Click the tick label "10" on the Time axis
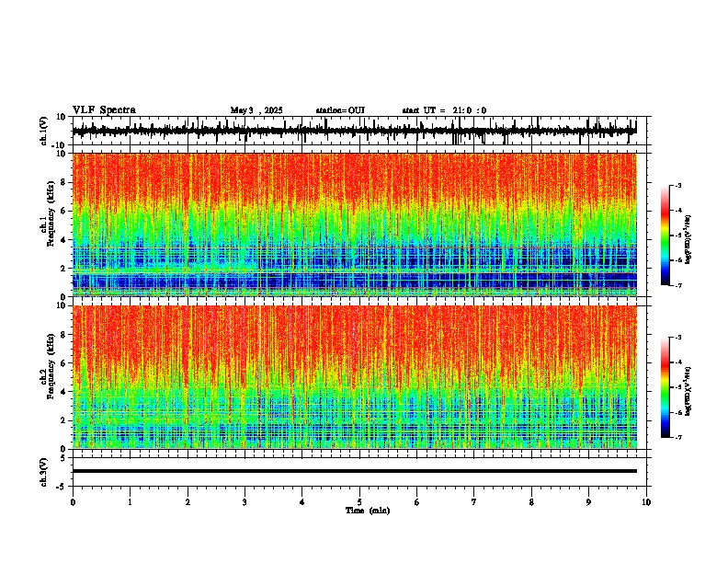This screenshot has width=728, height=563. 646,502
